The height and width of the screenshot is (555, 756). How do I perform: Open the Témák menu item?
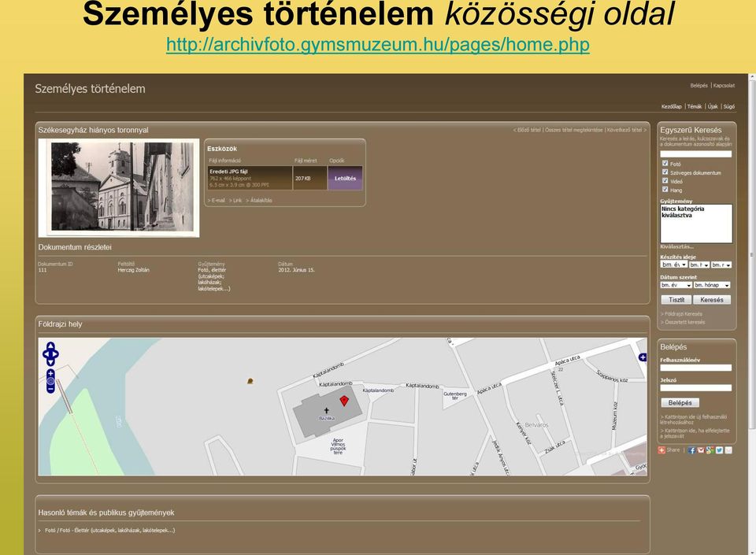tap(695, 106)
